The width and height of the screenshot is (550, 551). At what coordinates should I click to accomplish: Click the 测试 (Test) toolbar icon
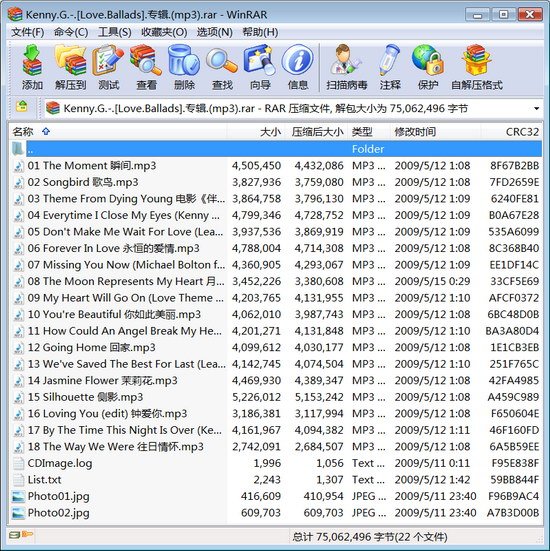coord(108,60)
